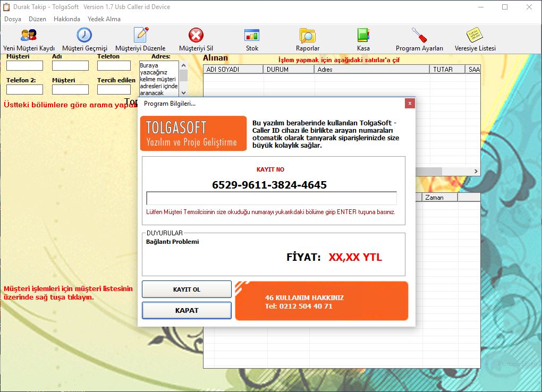Click the ADI SOYADI column header

233,70
